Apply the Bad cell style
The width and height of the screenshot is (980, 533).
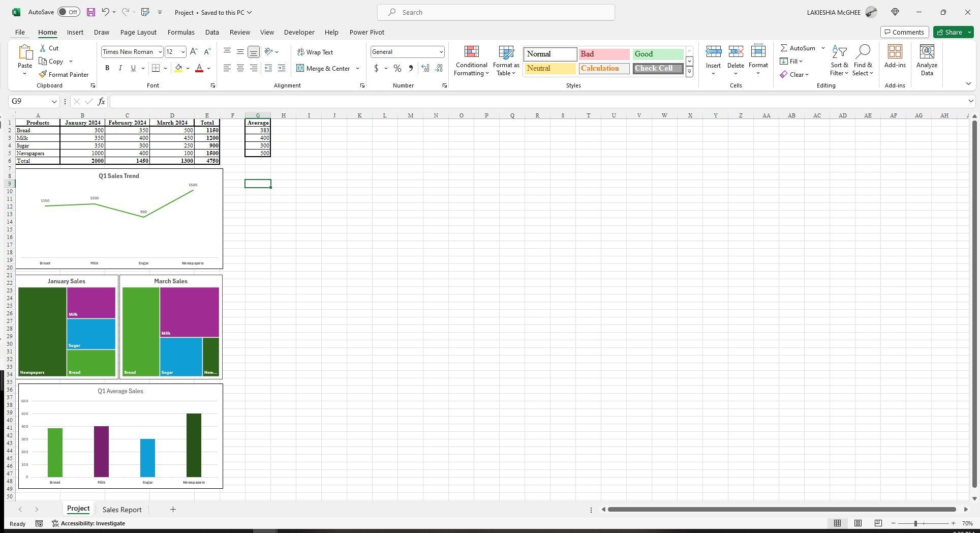[x=604, y=54]
